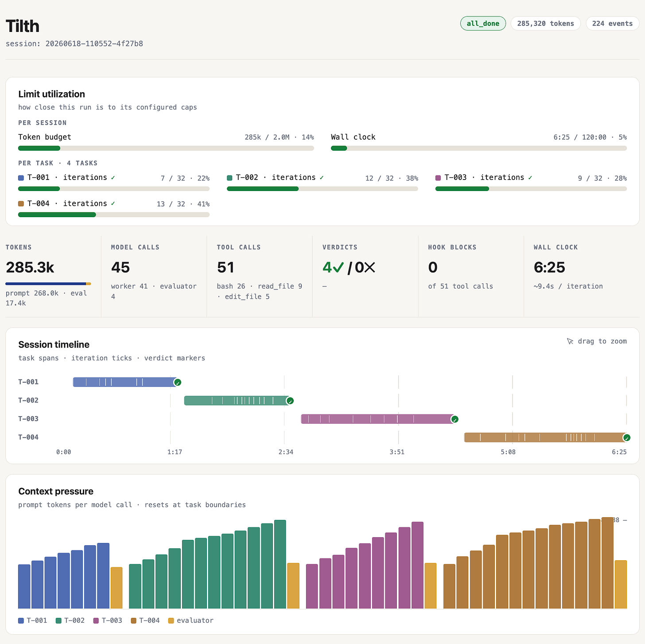Click the 6:25 wall clock stat value
Screen dimensions: 645x644
(x=550, y=267)
